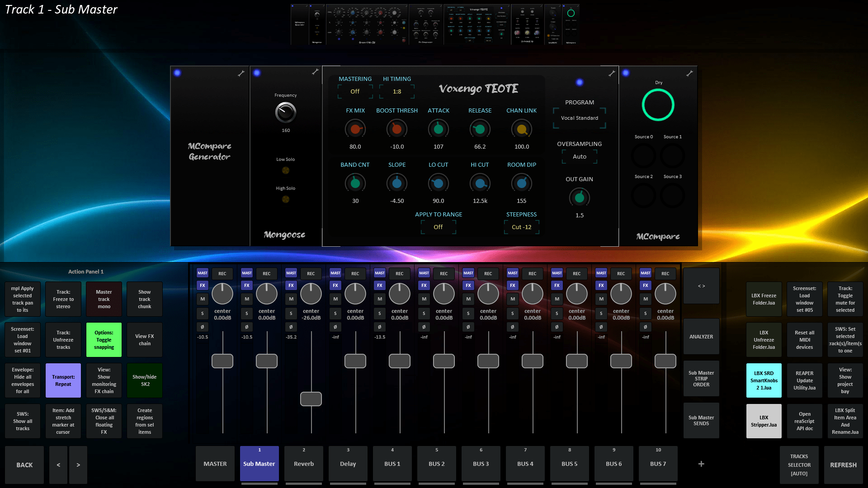Open the Mongoose panel wrench settings
The height and width of the screenshot is (488, 868).
tap(315, 72)
